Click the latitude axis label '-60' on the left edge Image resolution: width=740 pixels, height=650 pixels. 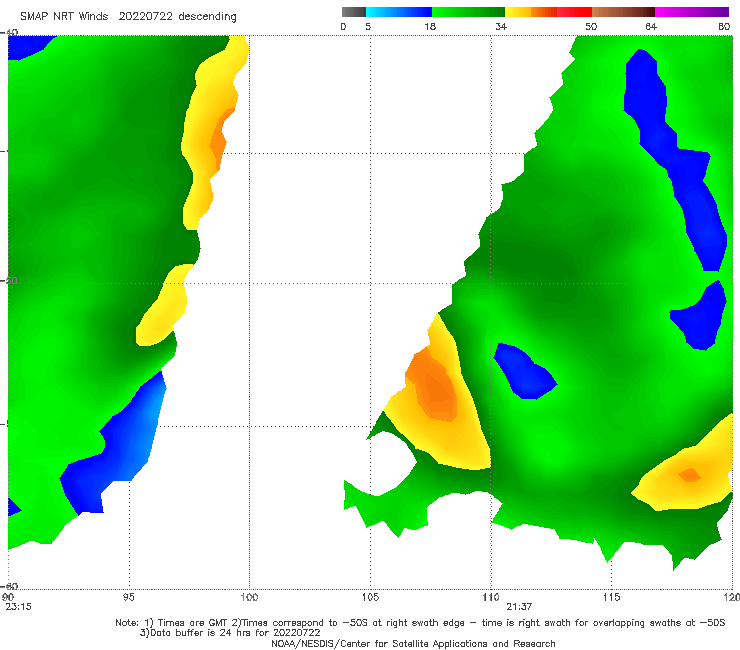[10, 586]
